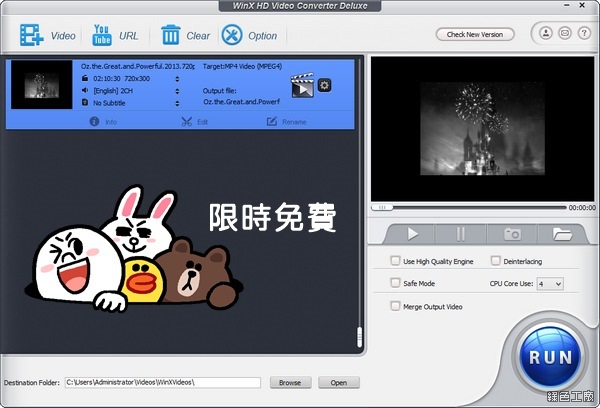
Task: Add a video file with the Video icon
Action: tap(31, 35)
